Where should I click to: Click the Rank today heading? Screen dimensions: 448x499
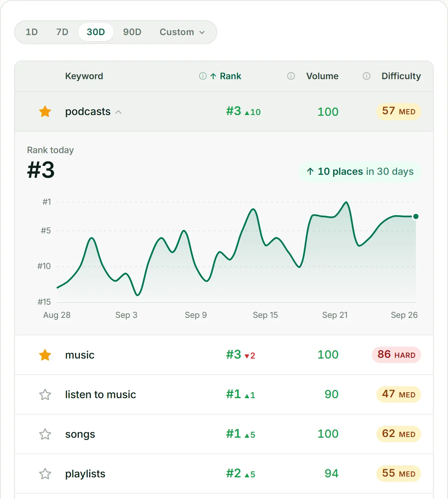[x=50, y=150]
